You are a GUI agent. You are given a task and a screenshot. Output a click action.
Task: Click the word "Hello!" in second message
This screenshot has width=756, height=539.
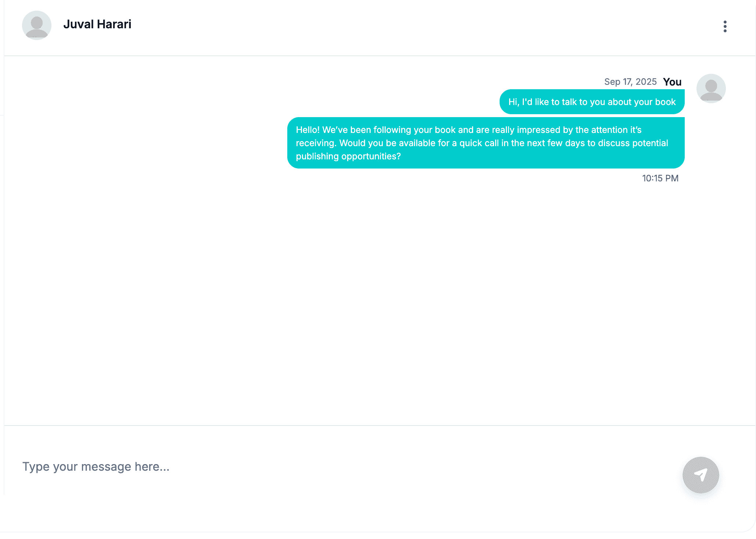coord(307,130)
